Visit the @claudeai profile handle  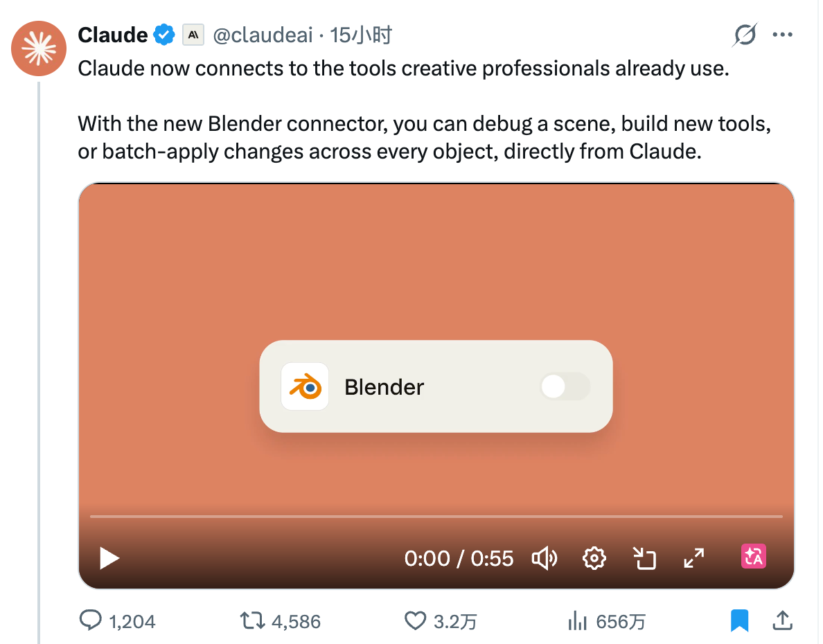tap(263, 35)
